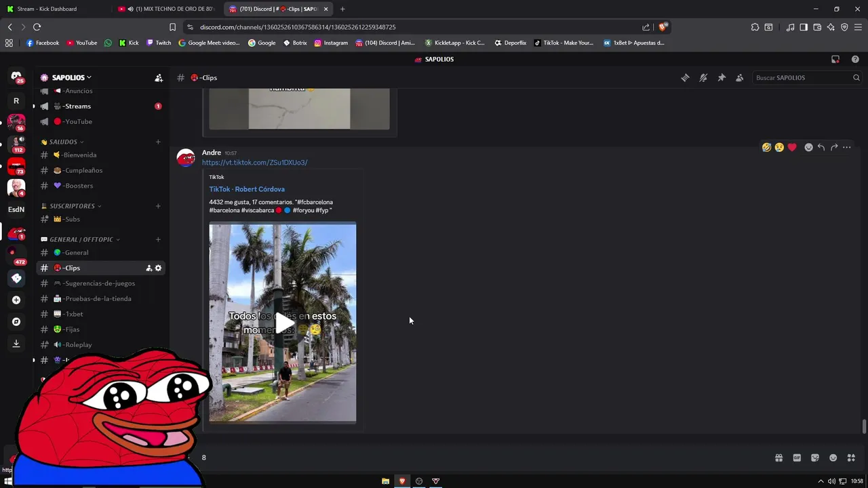Open Discord help question mark icon
The image size is (868, 488).
(x=854, y=59)
